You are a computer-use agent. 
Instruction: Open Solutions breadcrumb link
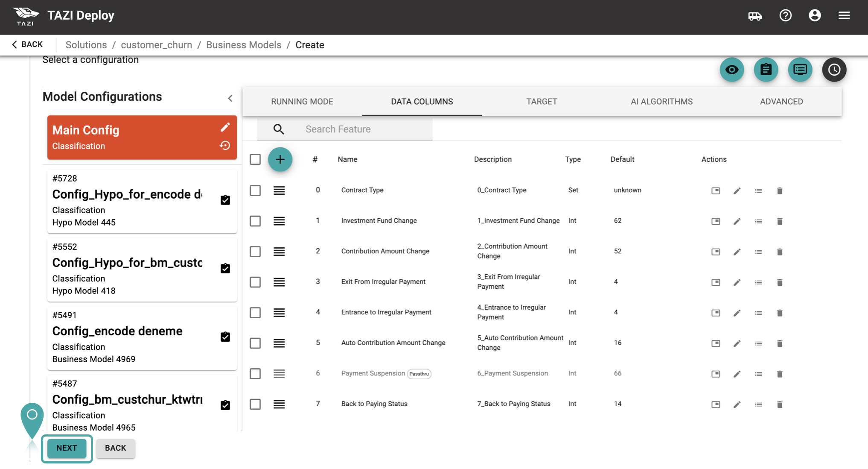tap(86, 45)
